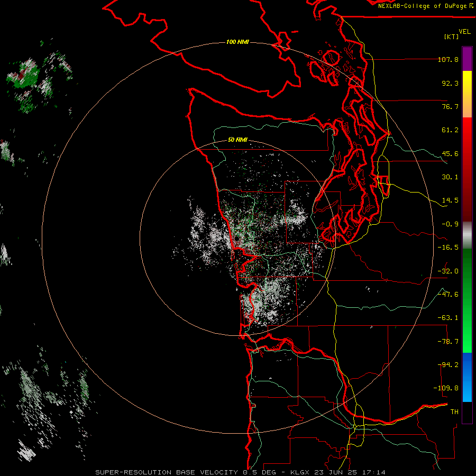476x476 pixels.
Task: Click the 50 NMI range ring label
Action: click(237, 140)
